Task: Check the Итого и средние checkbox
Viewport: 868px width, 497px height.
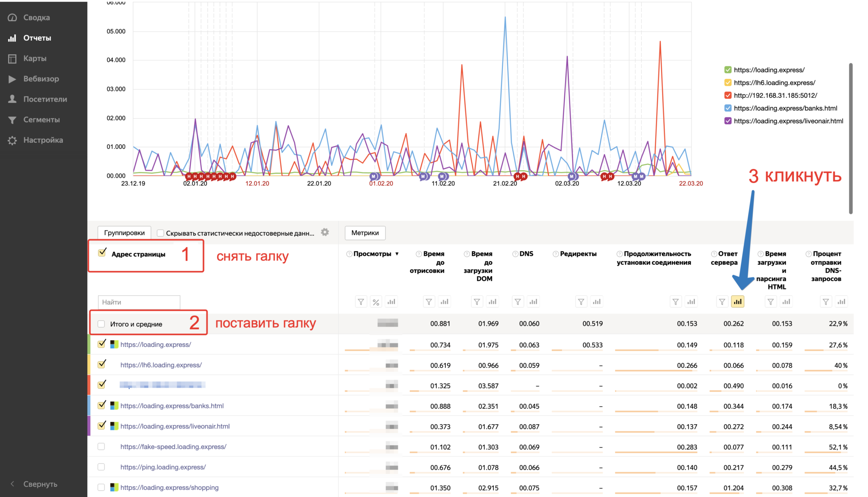Action: [101, 324]
